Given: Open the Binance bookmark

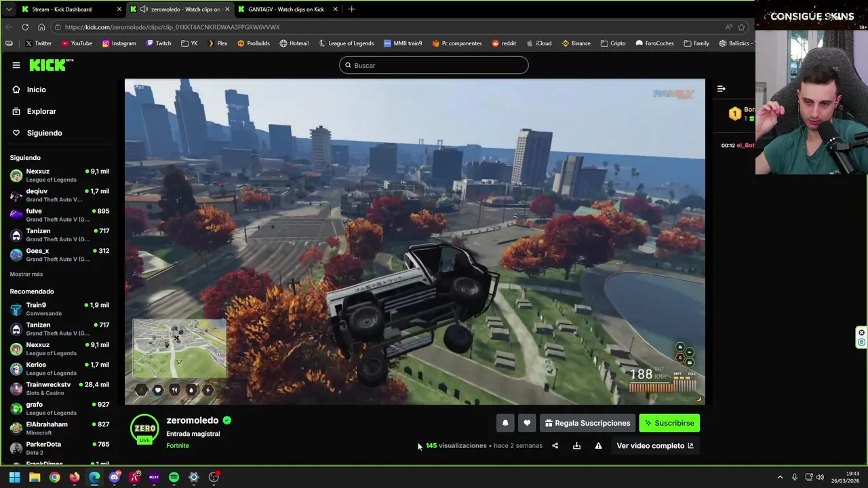Looking at the screenshot, I should click(576, 43).
